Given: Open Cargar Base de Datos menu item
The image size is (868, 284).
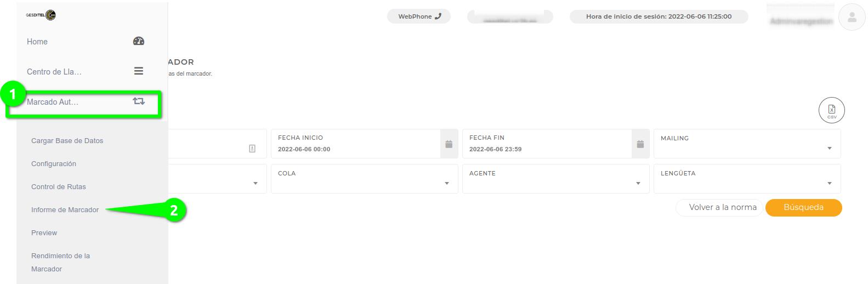Looking at the screenshot, I should tap(67, 141).
